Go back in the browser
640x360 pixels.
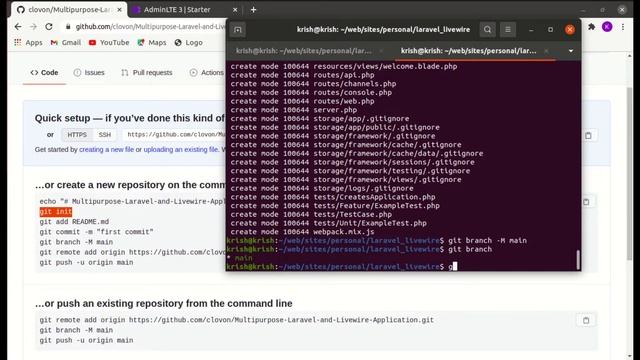(18, 27)
